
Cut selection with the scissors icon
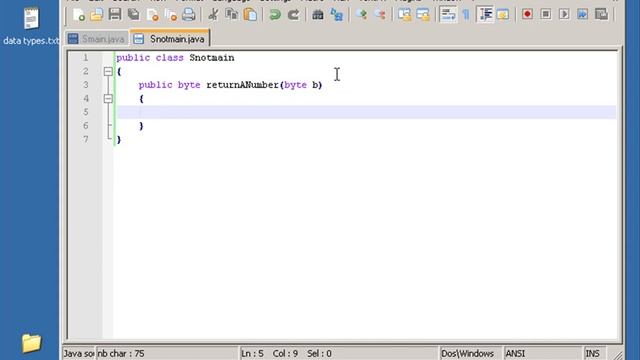[x=213, y=15]
